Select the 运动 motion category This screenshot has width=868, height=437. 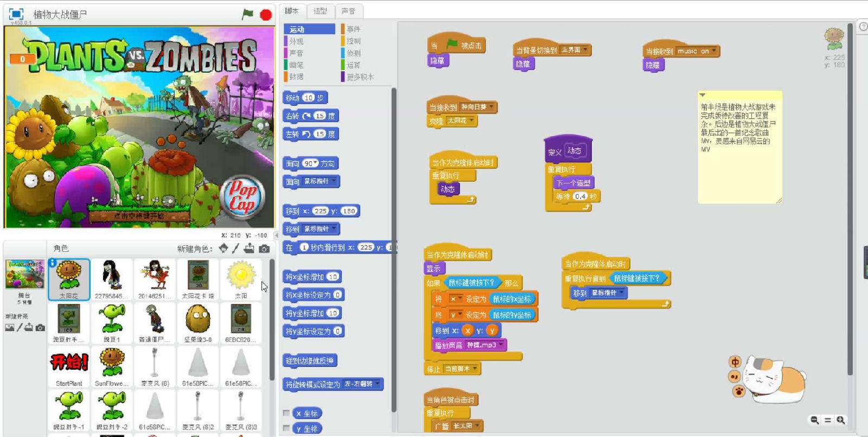click(309, 29)
